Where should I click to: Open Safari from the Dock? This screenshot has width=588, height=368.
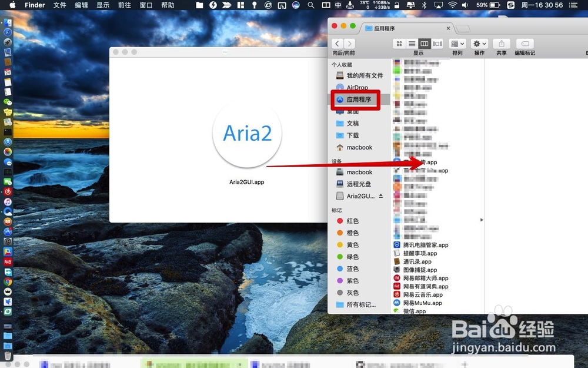click(8, 32)
